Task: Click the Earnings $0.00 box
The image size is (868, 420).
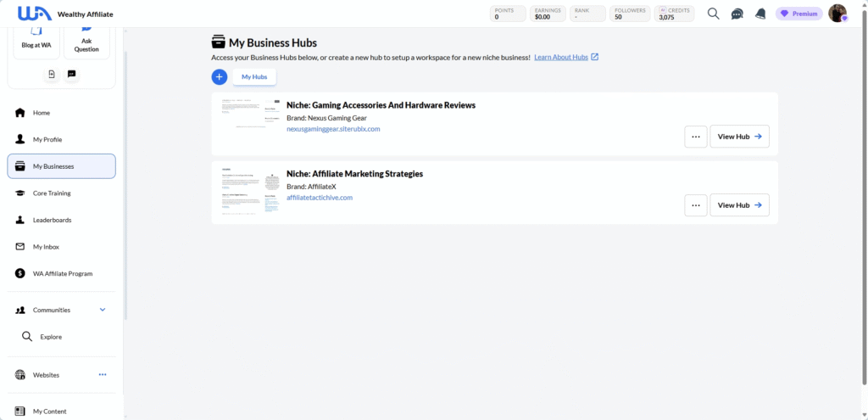Action: coord(548,14)
